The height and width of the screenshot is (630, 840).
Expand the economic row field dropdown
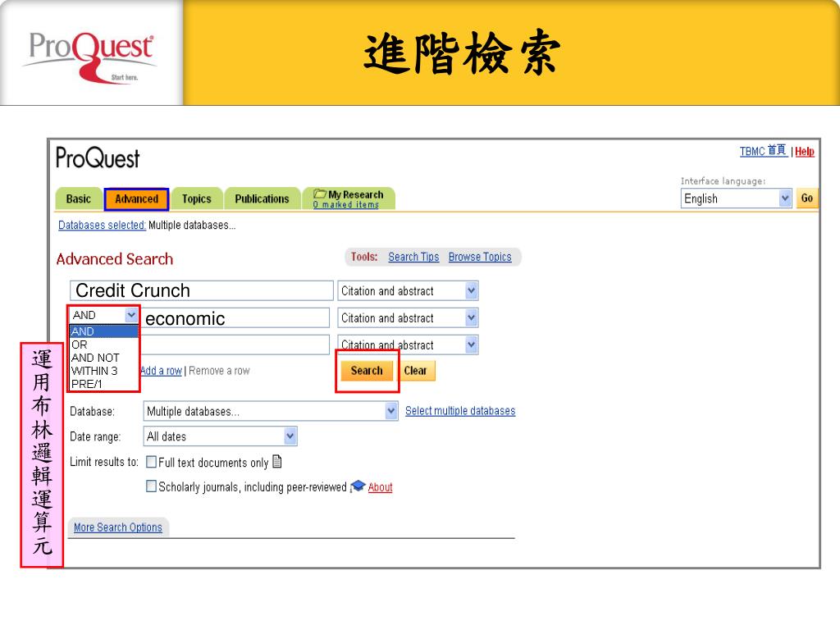tap(408, 317)
